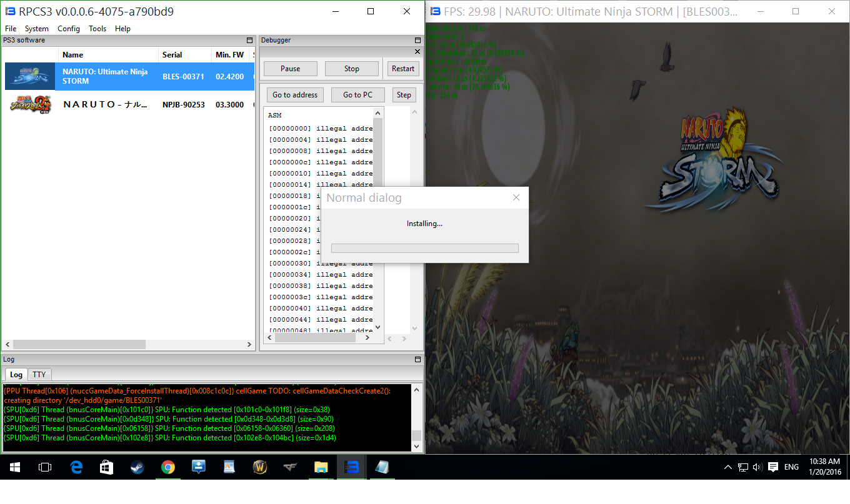Click Go to address button
The image size is (850, 504).
click(x=296, y=95)
